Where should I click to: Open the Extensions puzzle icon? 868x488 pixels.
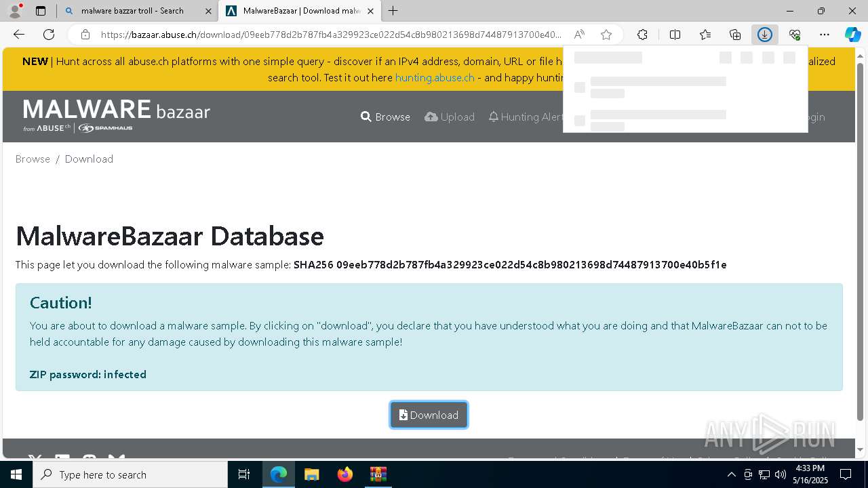[642, 35]
